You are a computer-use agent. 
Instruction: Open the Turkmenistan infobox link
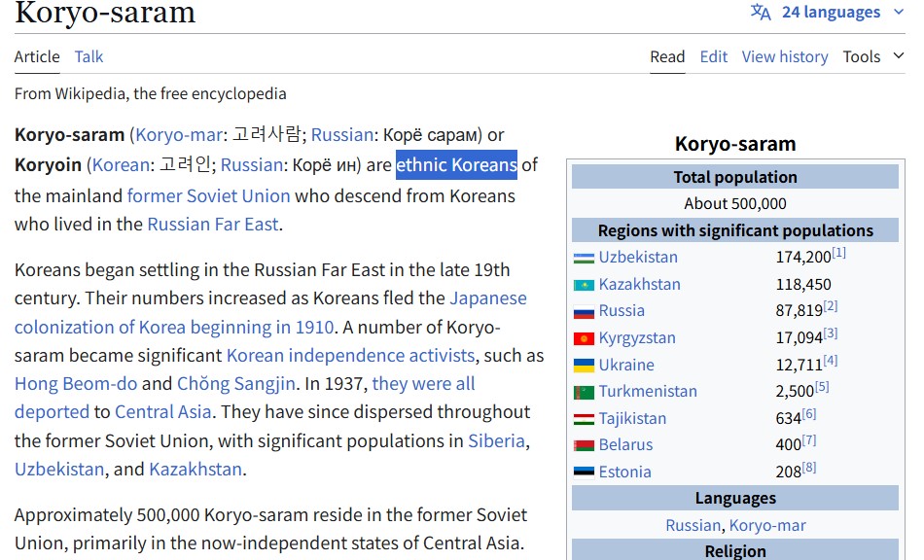tap(648, 391)
